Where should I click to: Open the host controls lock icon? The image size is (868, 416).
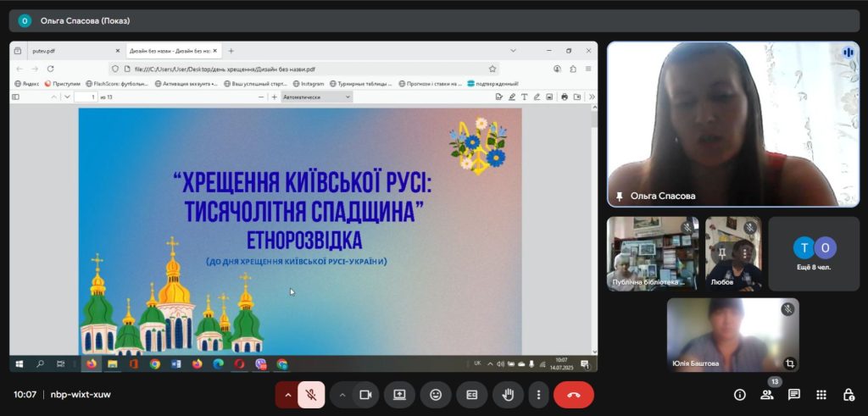point(848,395)
